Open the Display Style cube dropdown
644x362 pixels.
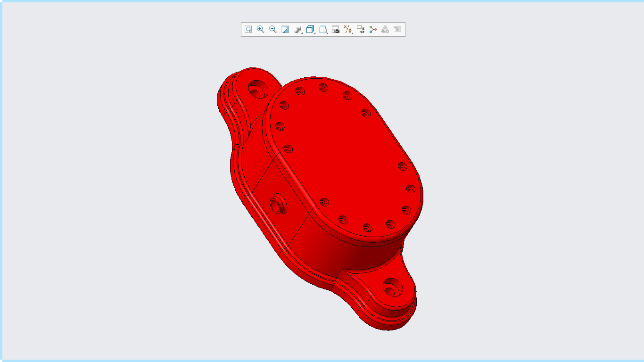pos(310,30)
